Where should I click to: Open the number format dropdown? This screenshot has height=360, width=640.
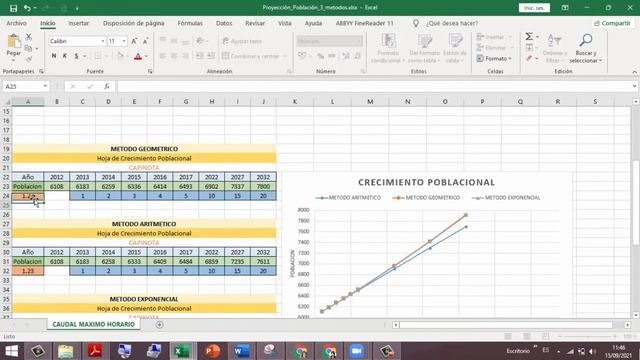coord(360,41)
